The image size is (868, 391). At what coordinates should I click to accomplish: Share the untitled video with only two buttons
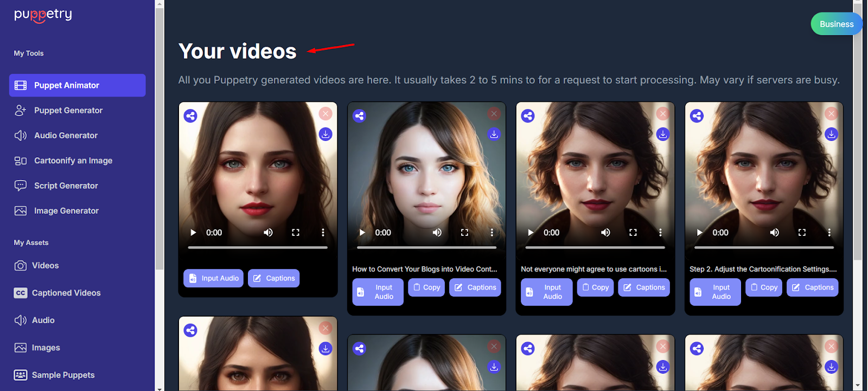pos(190,116)
